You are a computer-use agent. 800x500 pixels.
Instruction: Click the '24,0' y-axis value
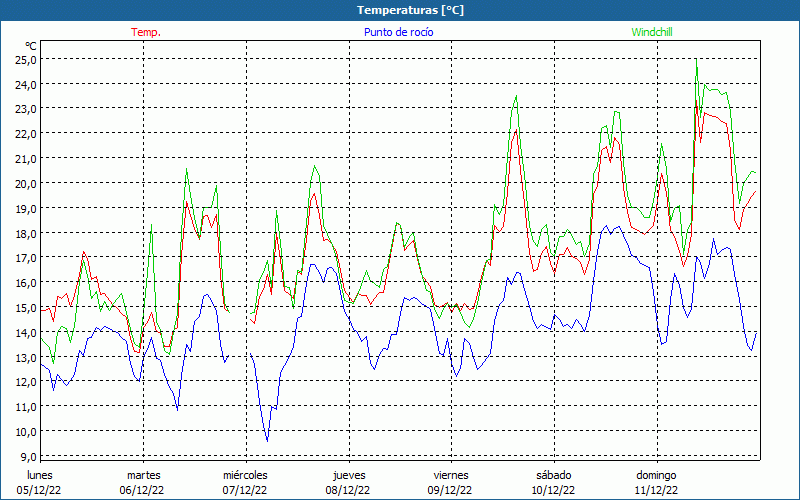26,85
